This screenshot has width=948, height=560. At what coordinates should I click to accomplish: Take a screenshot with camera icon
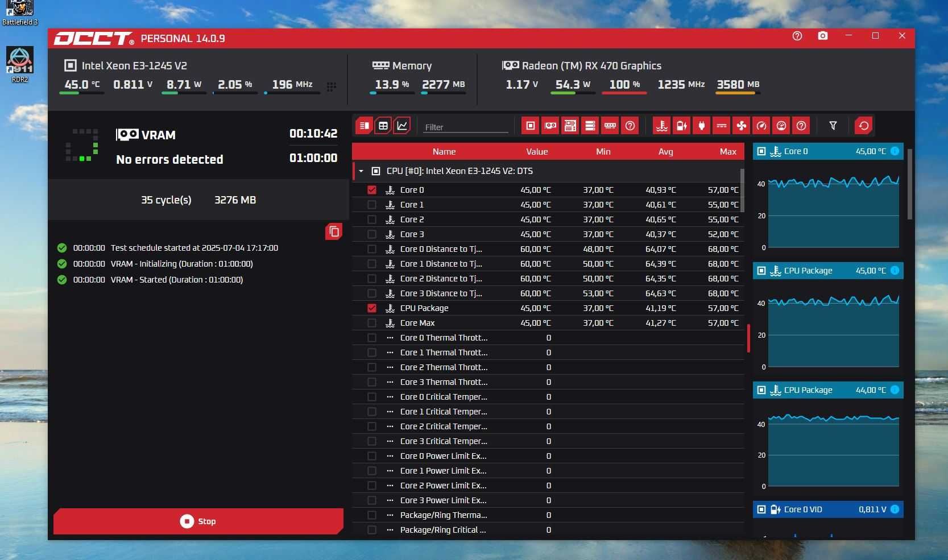coord(823,36)
